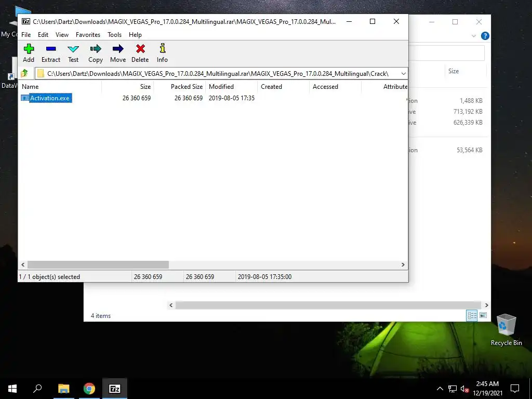Select the 53,564 KB file row in Explorer

coord(448,150)
